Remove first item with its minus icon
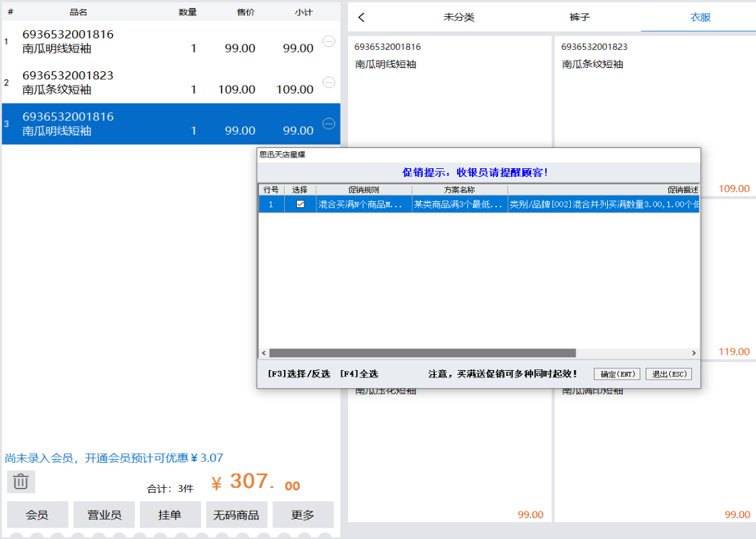The width and height of the screenshot is (756, 539). (329, 42)
